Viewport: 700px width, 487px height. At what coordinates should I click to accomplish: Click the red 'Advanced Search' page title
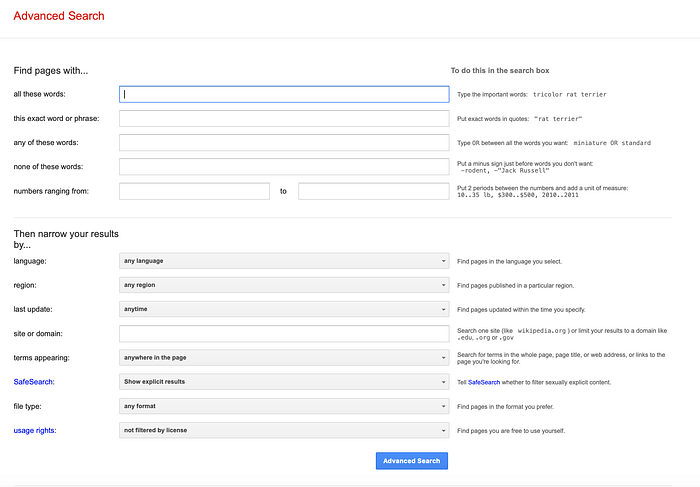coord(59,16)
